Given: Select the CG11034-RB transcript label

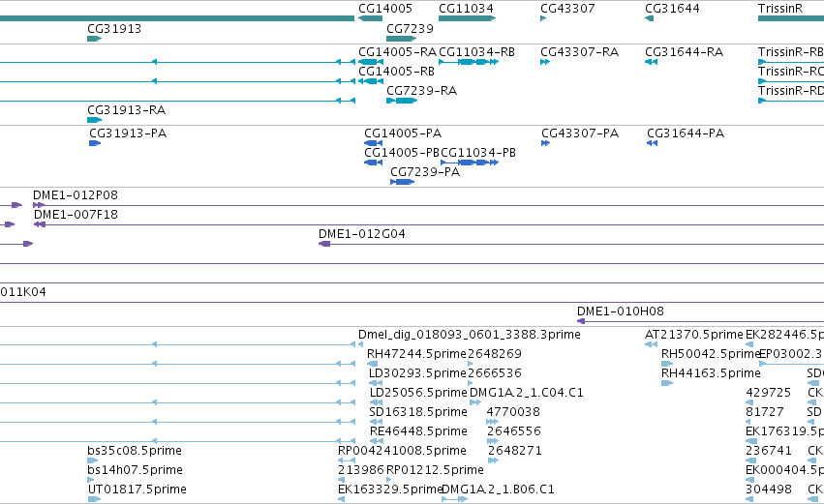Looking at the screenshot, I should (476, 52).
